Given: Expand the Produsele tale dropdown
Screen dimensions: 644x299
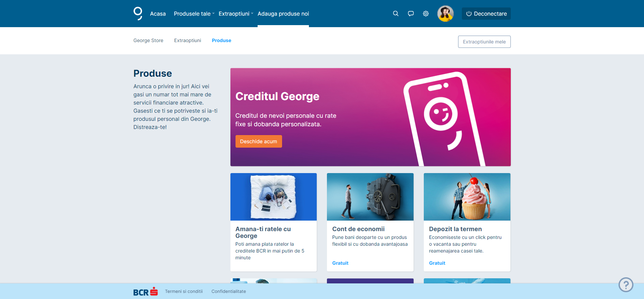Looking at the screenshot, I should 194,14.
